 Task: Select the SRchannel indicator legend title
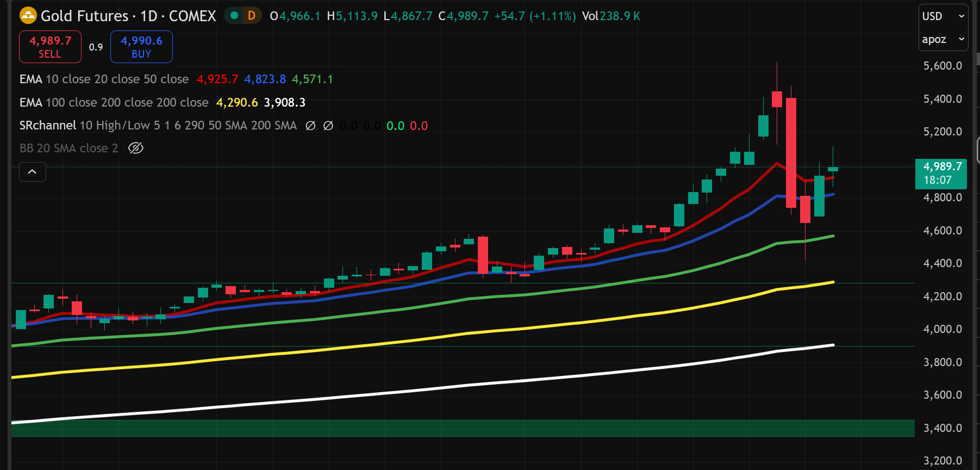click(48, 126)
